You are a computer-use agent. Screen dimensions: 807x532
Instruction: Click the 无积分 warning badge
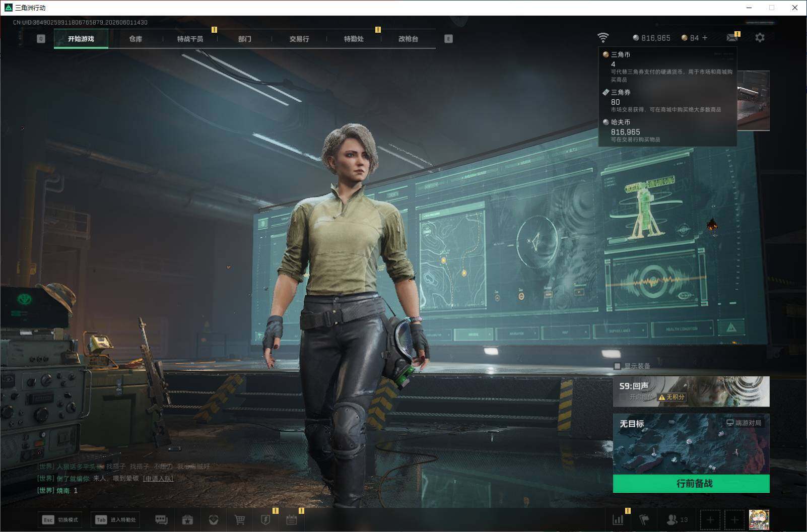(x=672, y=397)
